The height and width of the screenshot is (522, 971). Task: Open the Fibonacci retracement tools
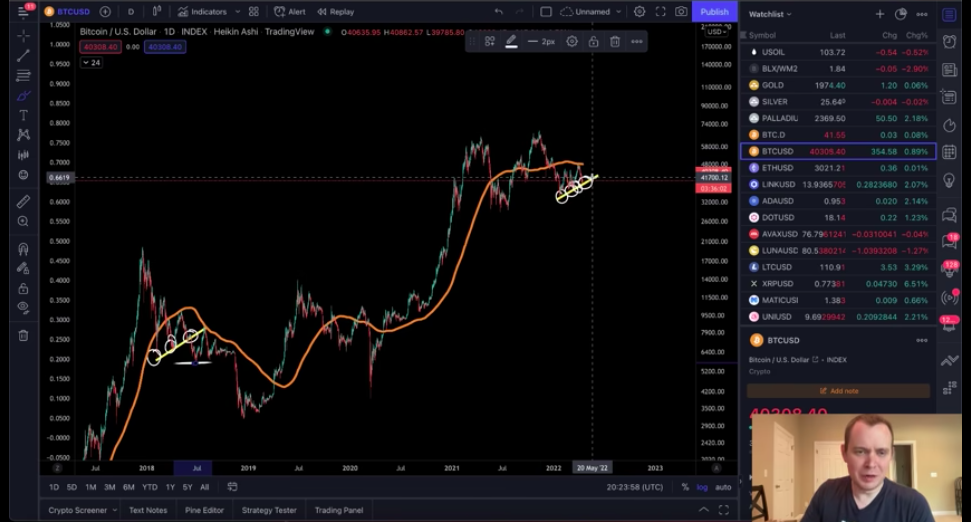24,76
